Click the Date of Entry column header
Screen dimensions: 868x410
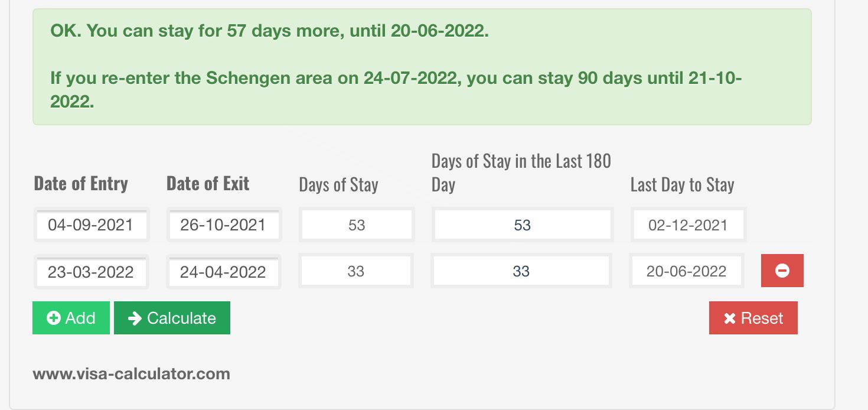coord(81,184)
